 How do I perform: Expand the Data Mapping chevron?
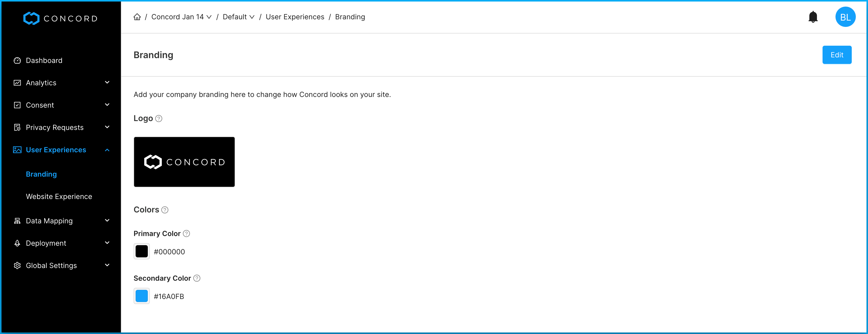point(107,221)
